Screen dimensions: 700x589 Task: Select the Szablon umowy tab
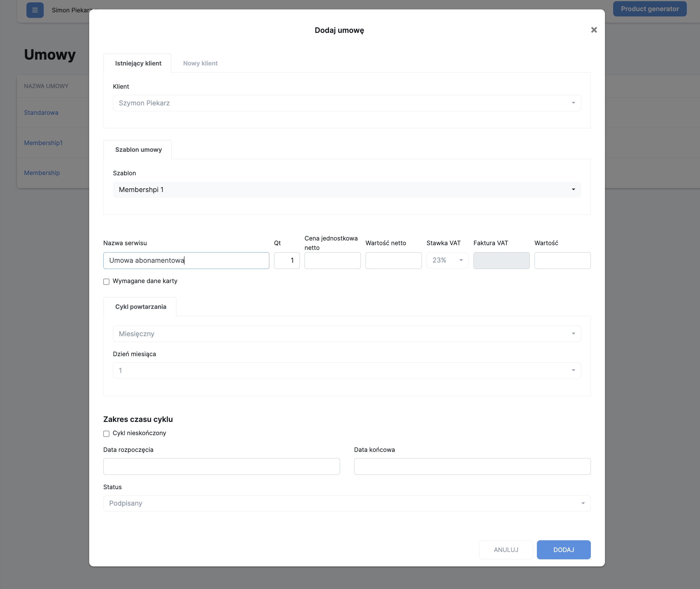[138, 149]
